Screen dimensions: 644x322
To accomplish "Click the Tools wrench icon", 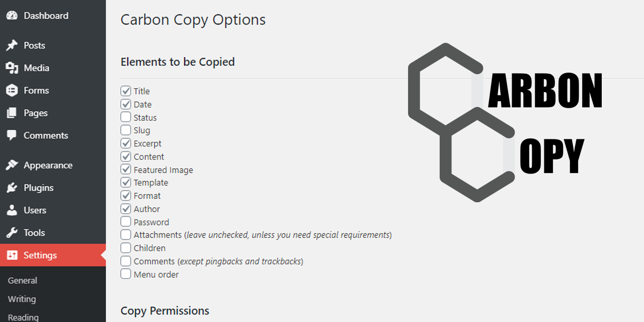I will tap(12, 232).
